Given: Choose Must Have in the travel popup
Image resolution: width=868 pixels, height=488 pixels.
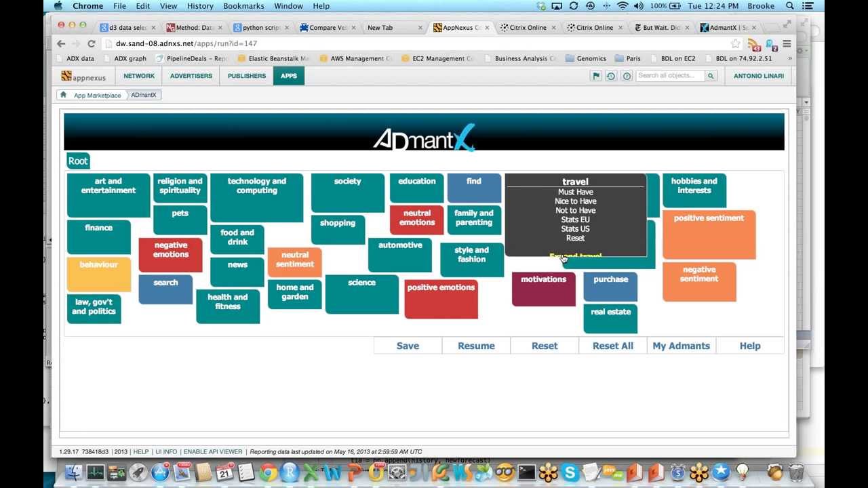Looking at the screenshot, I should pyautogui.click(x=575, y=192).
